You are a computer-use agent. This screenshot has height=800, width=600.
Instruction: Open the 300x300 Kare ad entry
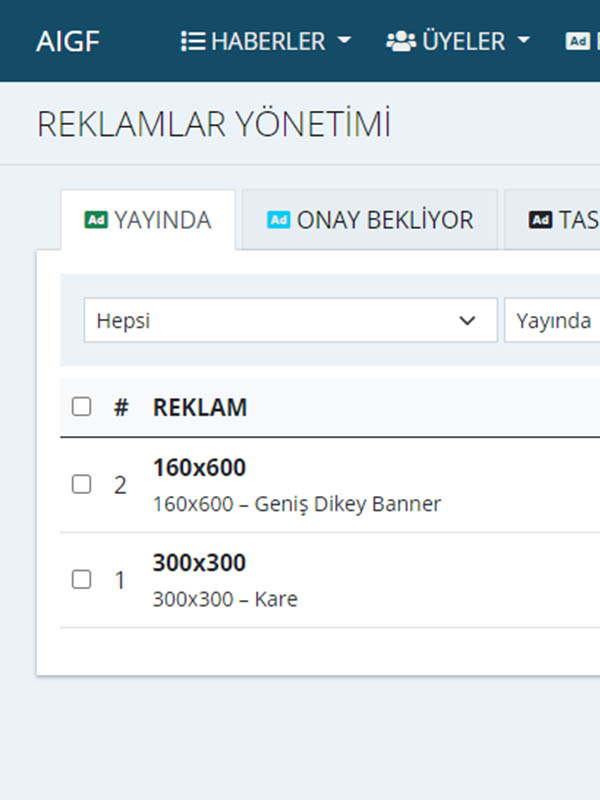(199, 562)
